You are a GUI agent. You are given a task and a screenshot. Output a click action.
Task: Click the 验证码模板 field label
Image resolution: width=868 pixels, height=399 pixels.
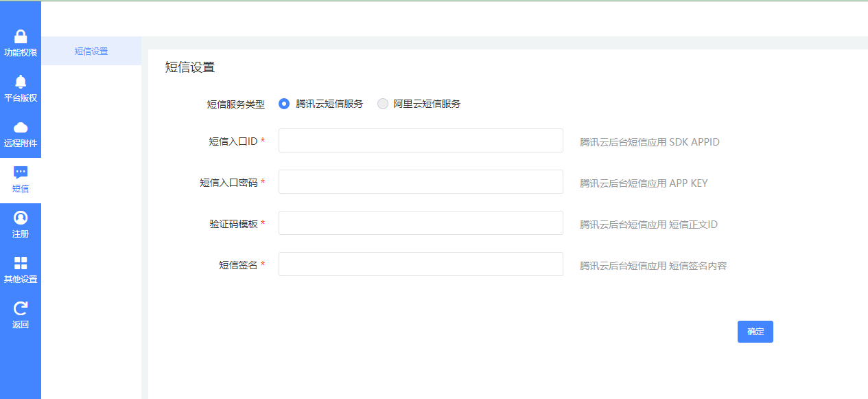click(233, 224)
